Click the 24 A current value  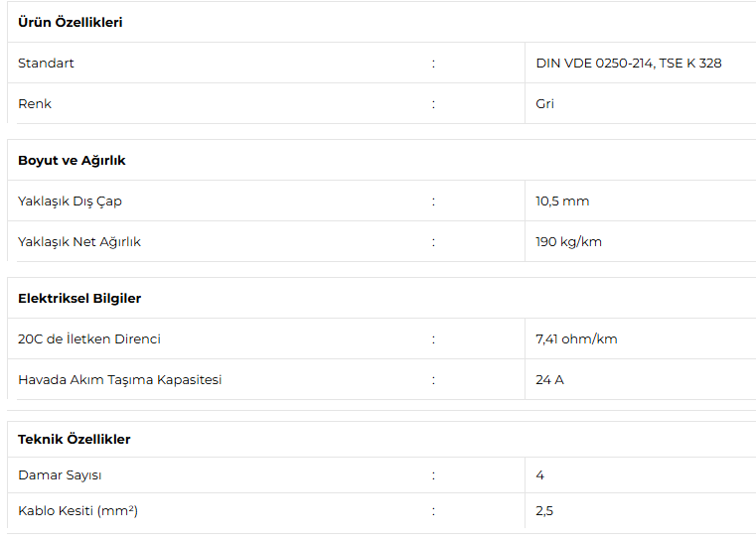(549, 380)
